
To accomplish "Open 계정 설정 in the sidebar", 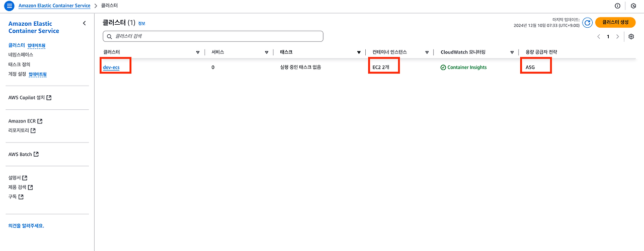I will click(x=18, y=74).
